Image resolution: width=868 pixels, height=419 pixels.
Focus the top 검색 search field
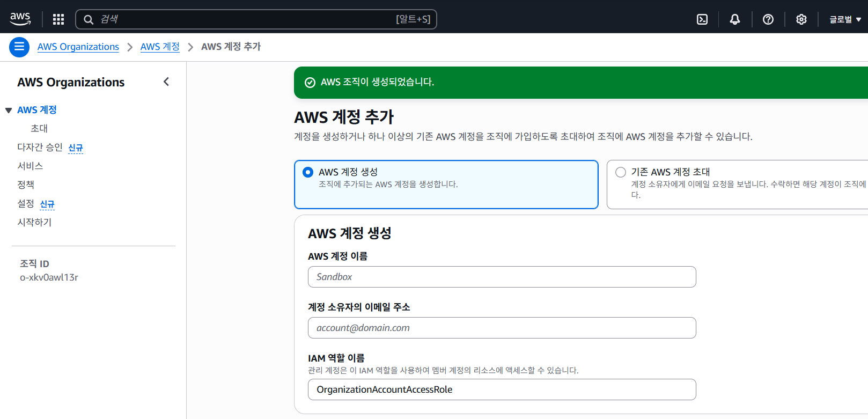pyautogui.click(x=256, y=19)
